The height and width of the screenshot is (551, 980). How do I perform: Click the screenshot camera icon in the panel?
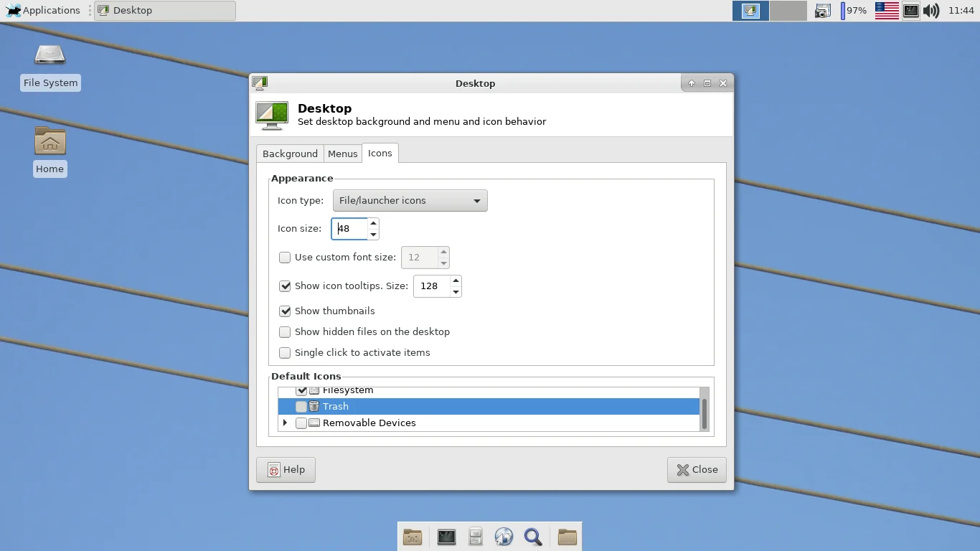point(823,11)
